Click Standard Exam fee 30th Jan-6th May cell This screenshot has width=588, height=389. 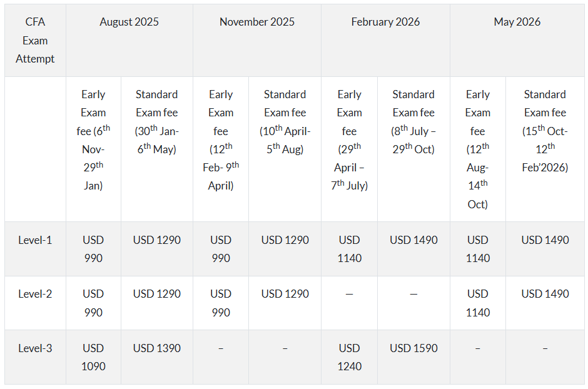[x=156, y=122]
